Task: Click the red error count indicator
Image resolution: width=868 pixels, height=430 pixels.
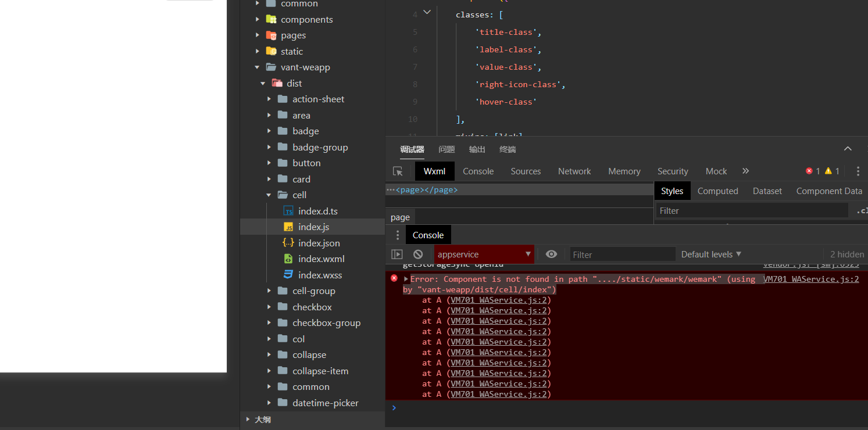Action: 812,171
